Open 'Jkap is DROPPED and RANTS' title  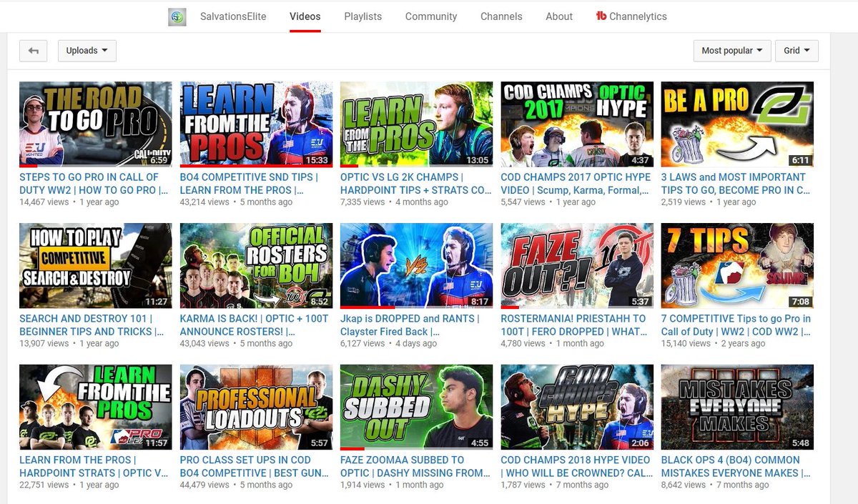pos(410,325)
